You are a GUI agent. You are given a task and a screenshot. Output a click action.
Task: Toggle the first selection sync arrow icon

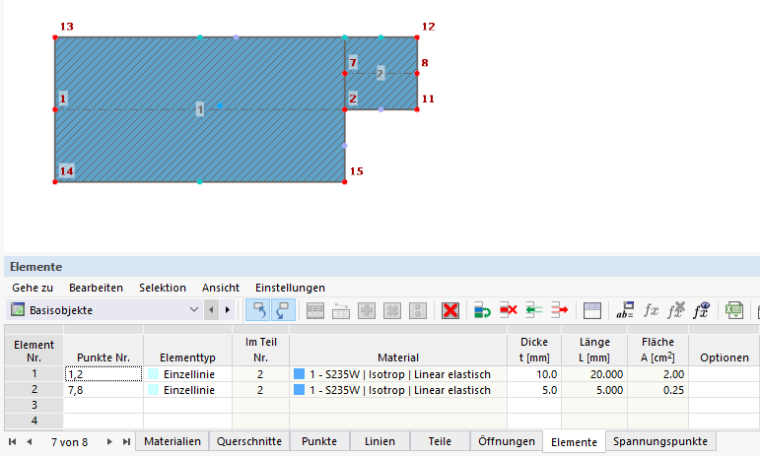coord(258,310)
